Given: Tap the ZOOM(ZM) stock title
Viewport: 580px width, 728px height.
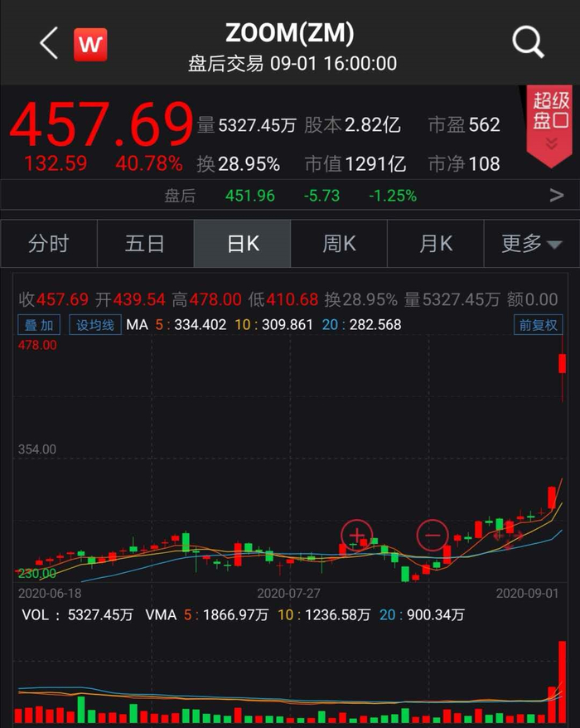Looking at the screenshot, I should 290,33.
